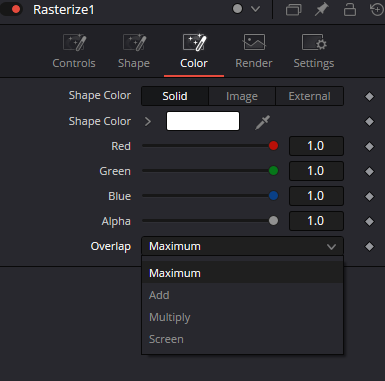385x381 pixels.
Task: Click the Overlap label
Action: click(x=111, y=247)
